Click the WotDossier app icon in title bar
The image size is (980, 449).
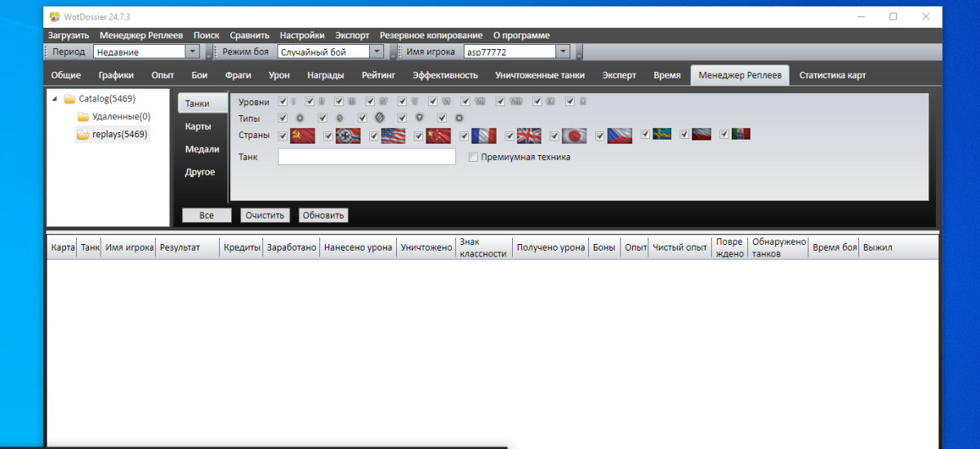tap(54, 16)
